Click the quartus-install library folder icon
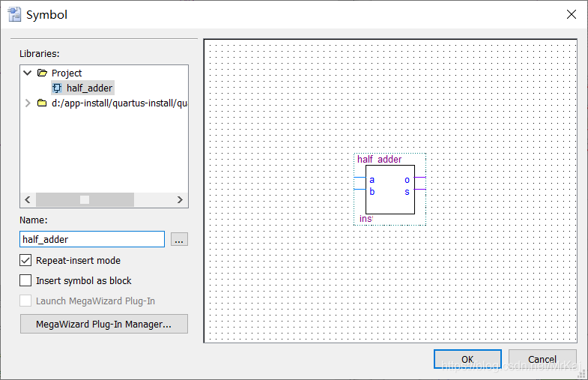The height and width of the screenshot is (380, 588). click(x=42, y=103)
